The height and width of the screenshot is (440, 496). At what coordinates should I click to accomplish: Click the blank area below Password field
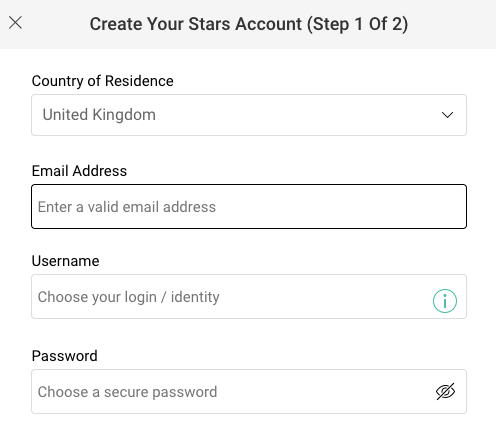click(249, 427)
